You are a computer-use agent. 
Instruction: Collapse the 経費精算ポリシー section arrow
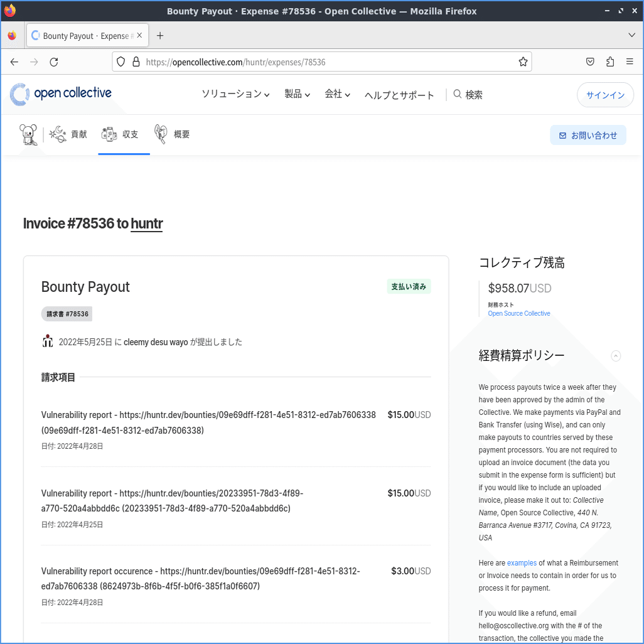[616, 356]
